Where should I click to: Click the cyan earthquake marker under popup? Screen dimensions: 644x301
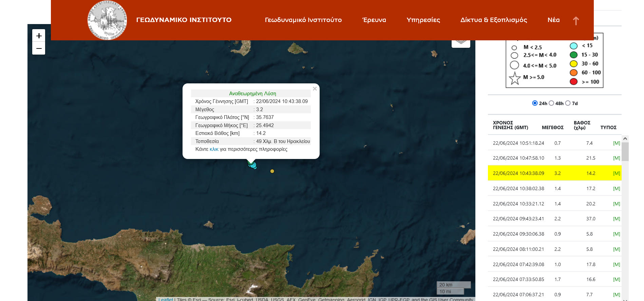tap(253, 165)
